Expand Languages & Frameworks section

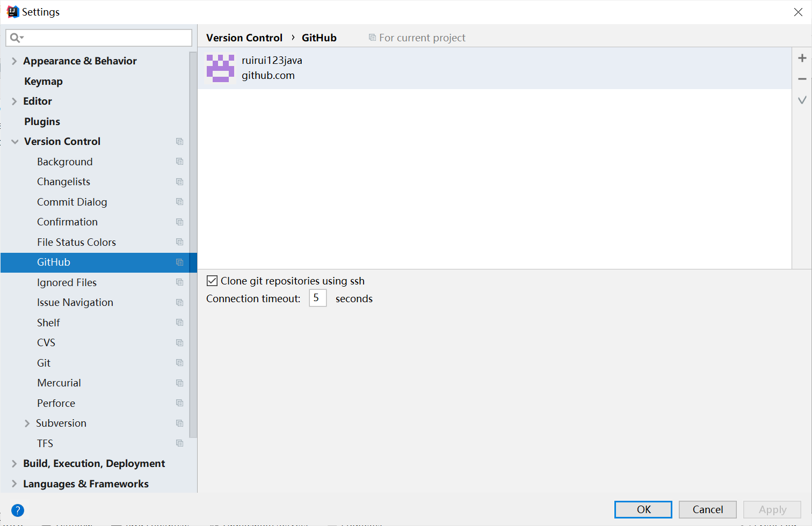[x=15, y=484]
